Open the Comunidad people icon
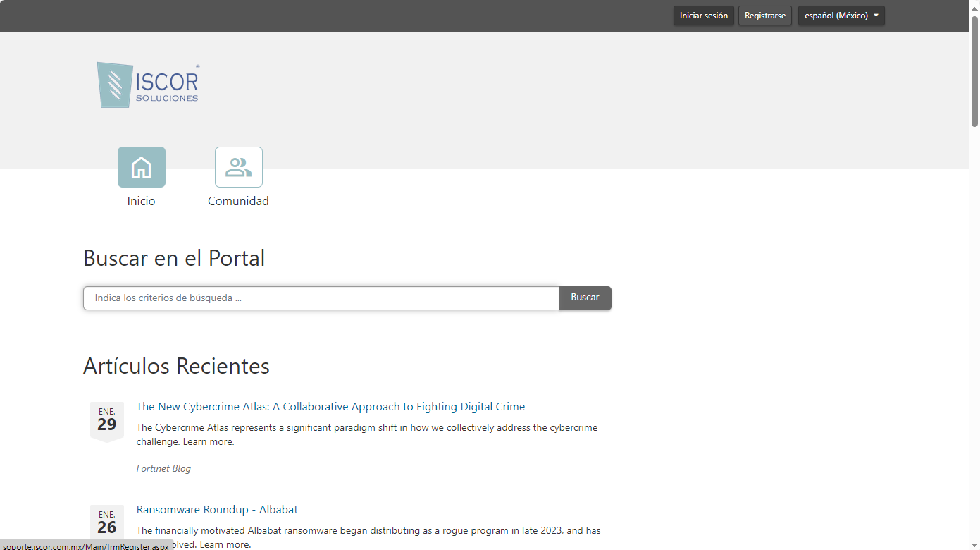The image size is (980, 550). coord(238,167)
